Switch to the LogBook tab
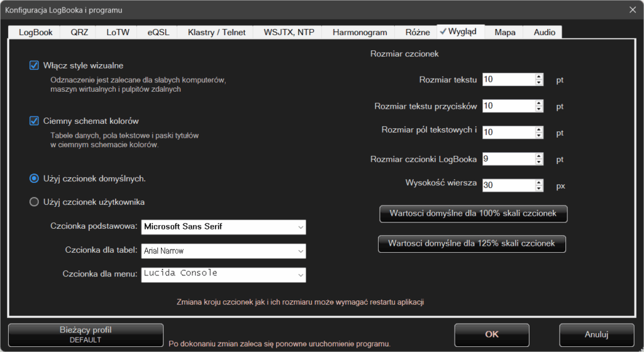 [x=35, y=32]
